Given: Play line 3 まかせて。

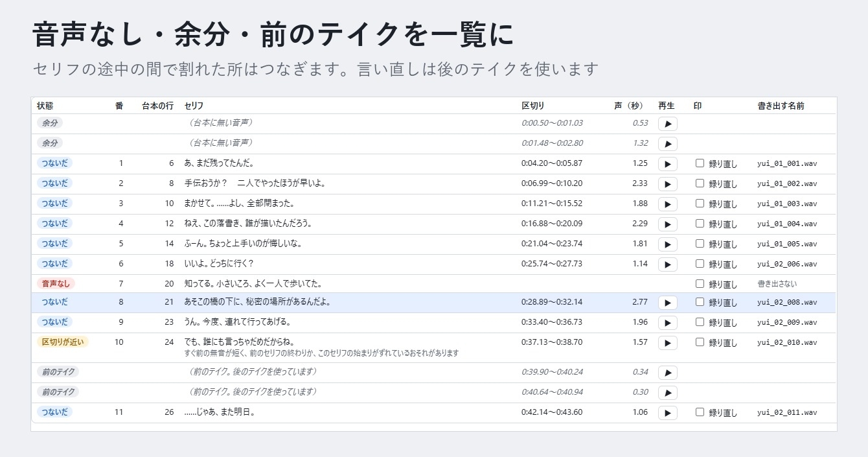Looking at the screenshot, I should (x=667, y=204).
